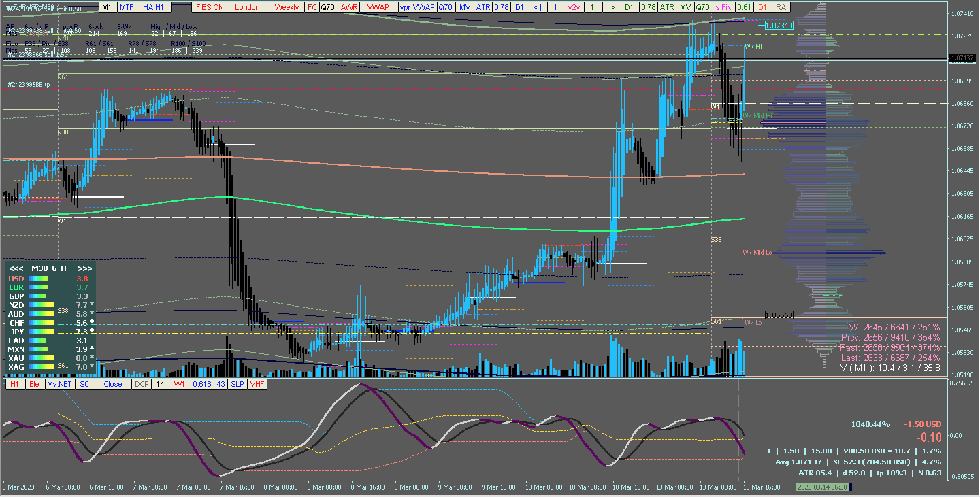The image size is (980, 497).
Task: Select the M1 timeframe button
Action: (107, 7)
